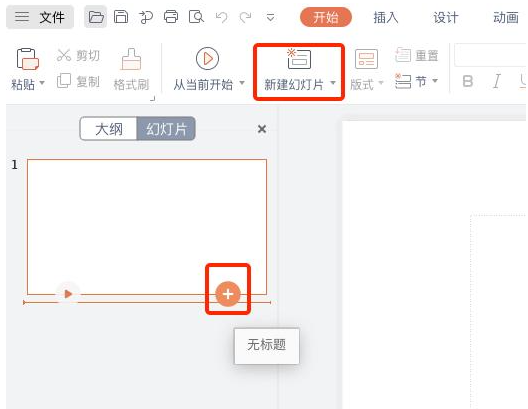Expand the 粘贴 dropdown arrow
This screenshot has width=528, height=409.
tap(42, 82)
